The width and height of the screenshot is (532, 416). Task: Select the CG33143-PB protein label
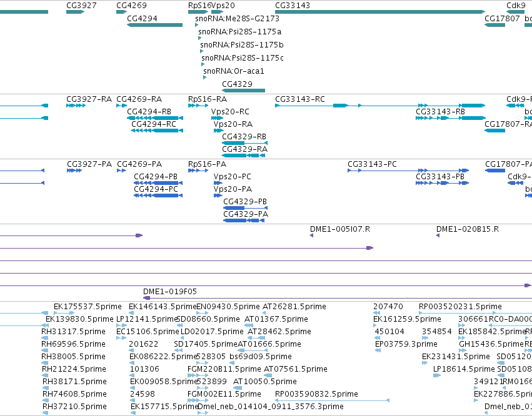440,177
